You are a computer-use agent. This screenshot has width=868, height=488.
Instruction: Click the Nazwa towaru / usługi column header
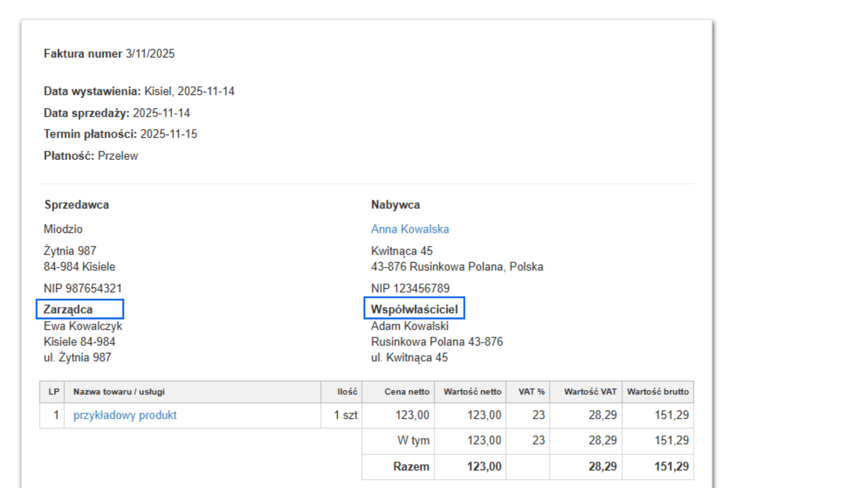119,392
